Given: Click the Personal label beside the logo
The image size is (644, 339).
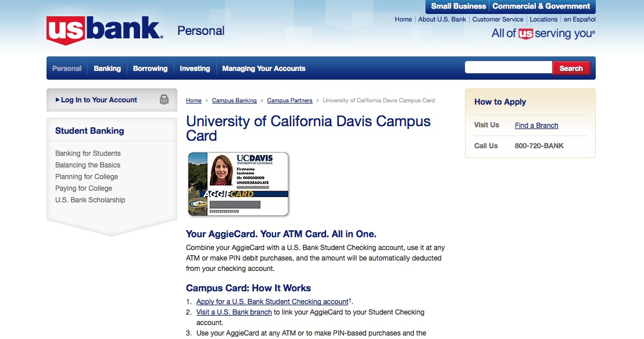Looking at the screenshot, I should pyautogui.click(x=201, y=31).
